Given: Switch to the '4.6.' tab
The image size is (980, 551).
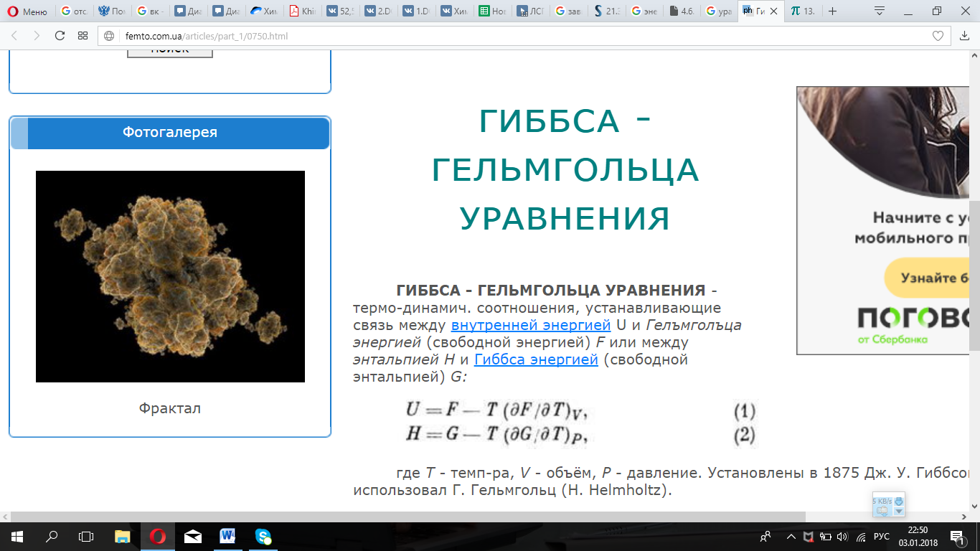Looking at the screenshot, I should click(682, 11).
